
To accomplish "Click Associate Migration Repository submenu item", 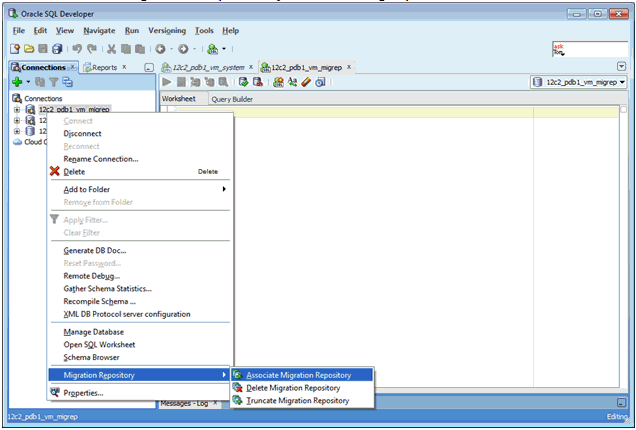I will click(x=302, y=375).
